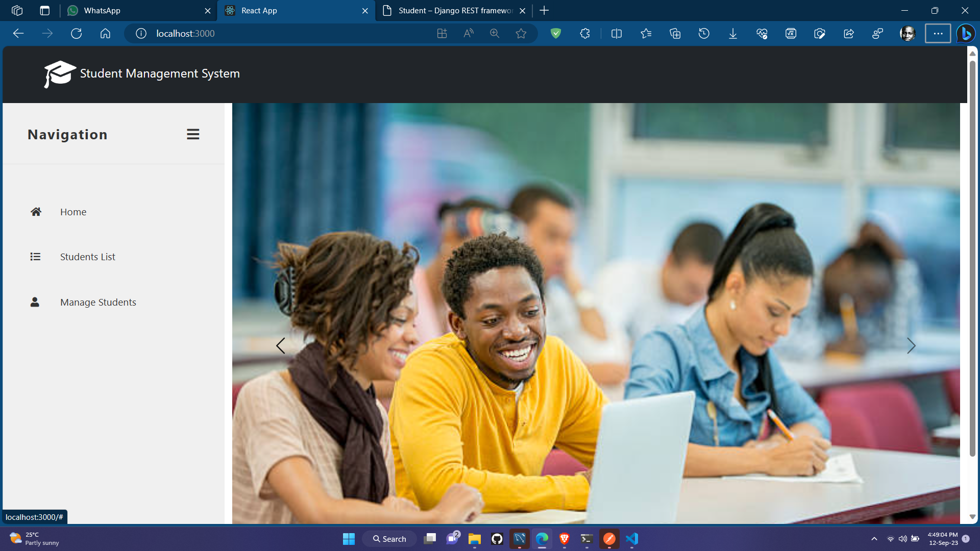Click the Manage Students person icon

35,302
